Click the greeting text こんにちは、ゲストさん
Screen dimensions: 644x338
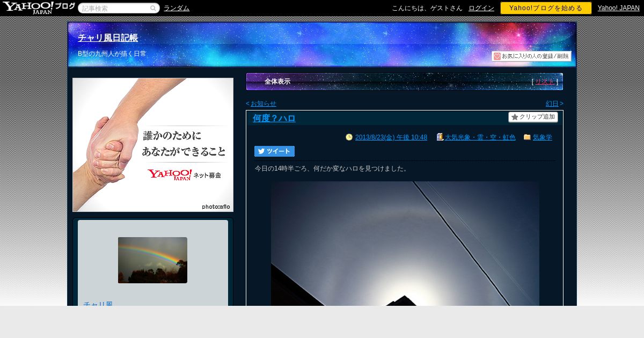pyautogui.click(x=427, y=8)
